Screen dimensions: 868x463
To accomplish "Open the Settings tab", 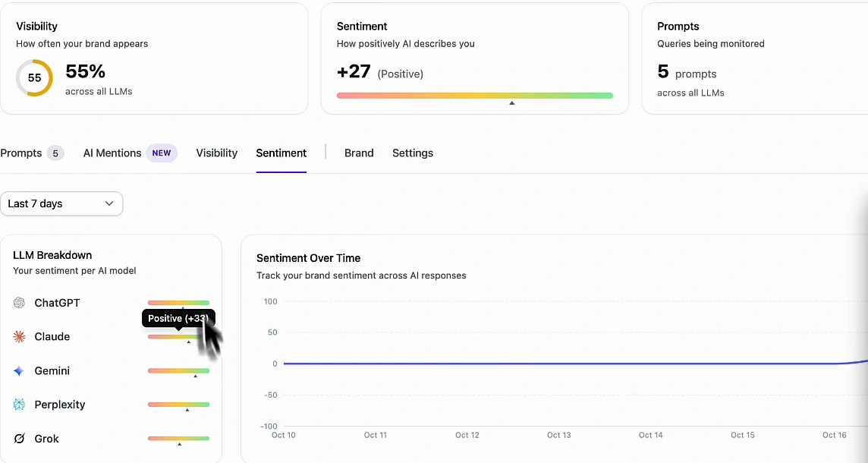I will pos(413,153).
